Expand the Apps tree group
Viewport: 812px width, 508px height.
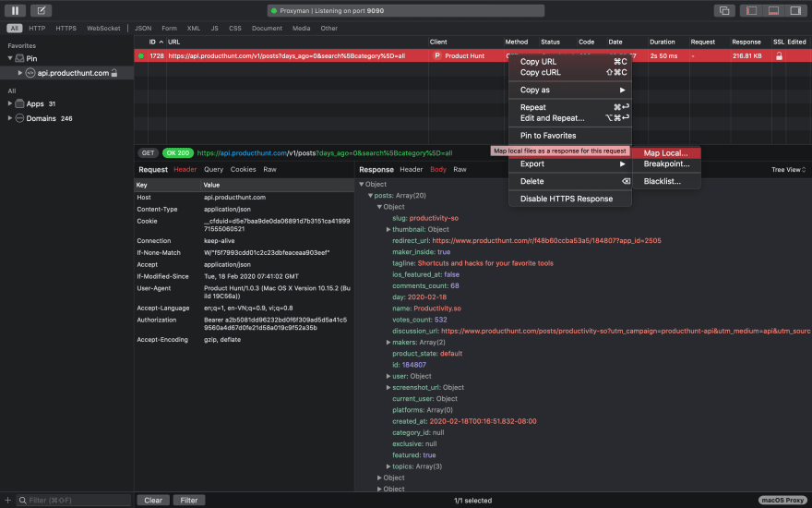10,103
